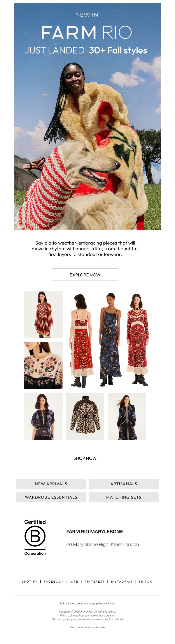Select MATCHING SETS category

124,497
